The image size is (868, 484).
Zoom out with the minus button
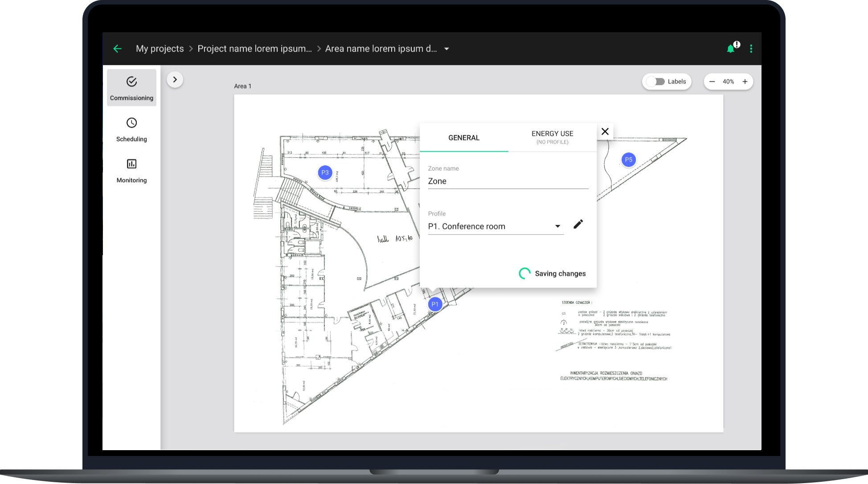pos(712,81)
